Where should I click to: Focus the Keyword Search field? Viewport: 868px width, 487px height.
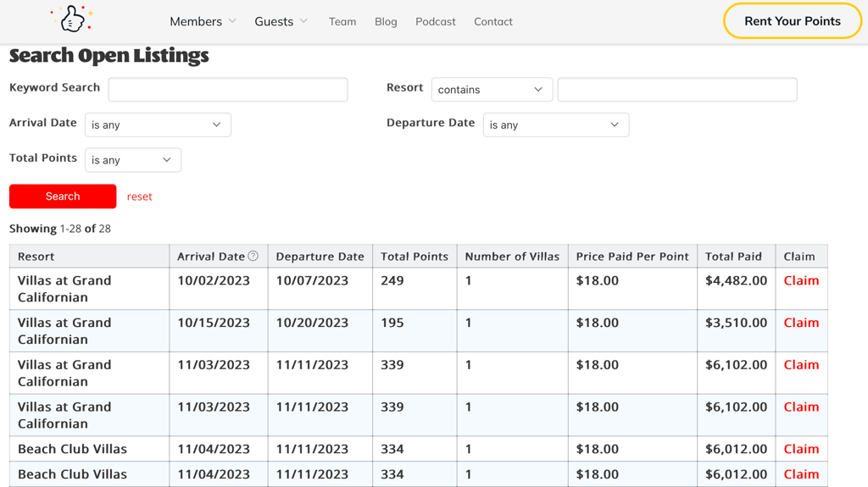point(228,90)
